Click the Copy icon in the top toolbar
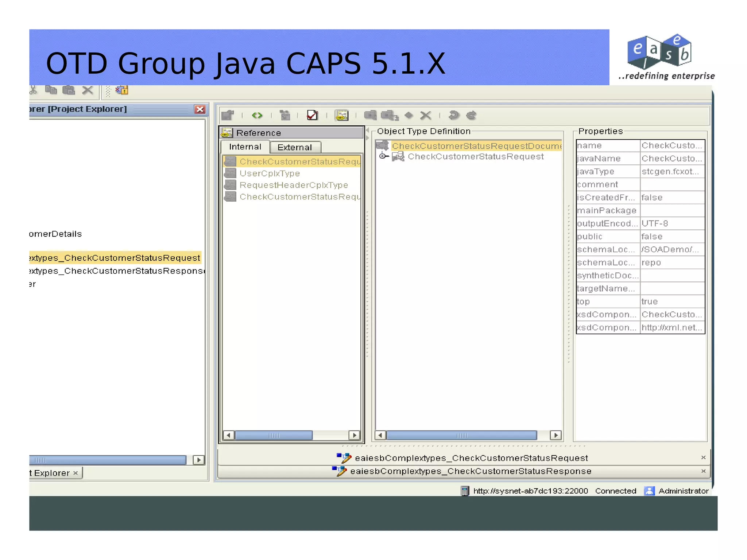The height and width of the screenshot is (560, 747). click(51, 90)
